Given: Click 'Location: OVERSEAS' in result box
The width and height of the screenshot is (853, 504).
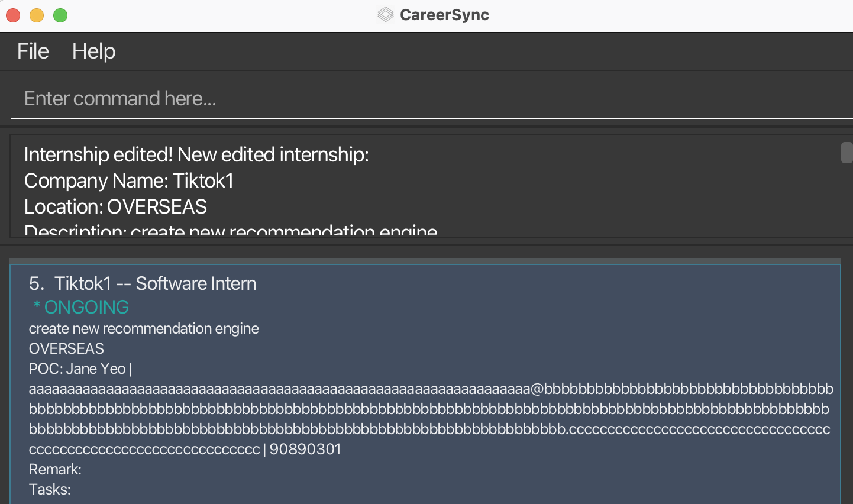Looking at the screenshot, I should pos(115,206).
